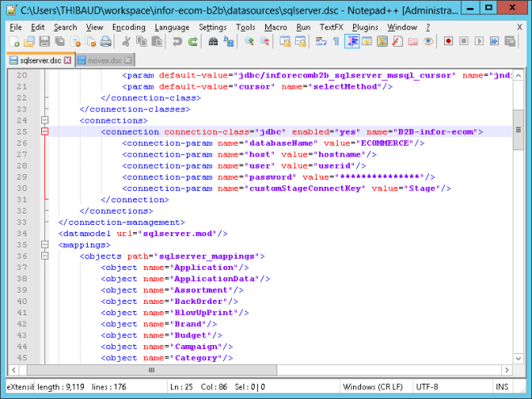Close the sqlserver.dsc tab
Screen dimensions: 532x399
pyautogui.click(x=68, y=60)
